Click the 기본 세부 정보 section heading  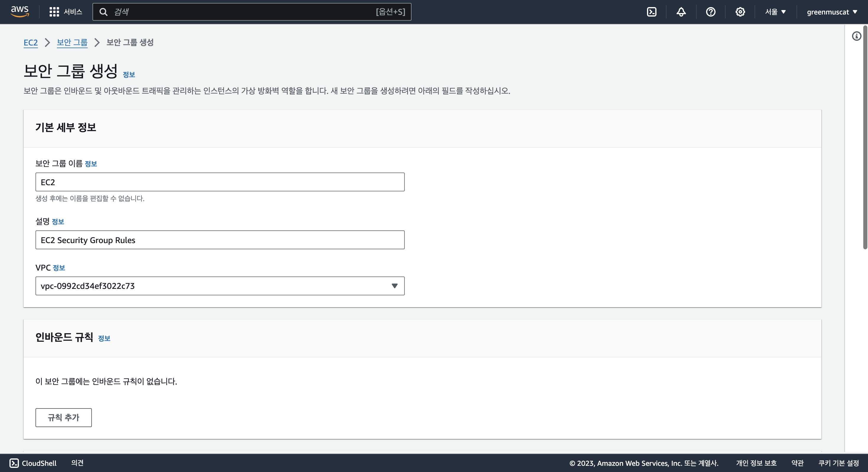(66, 127)
